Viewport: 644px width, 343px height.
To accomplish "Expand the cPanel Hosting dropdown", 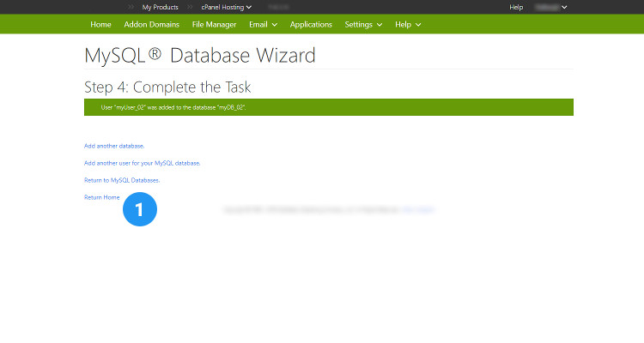I will (x=227, y=8).
